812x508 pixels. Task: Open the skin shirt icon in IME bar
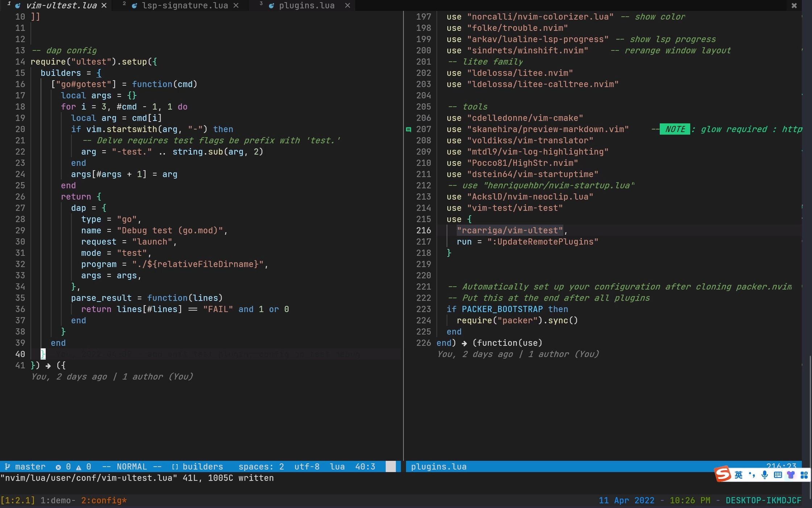coord(791,475)
